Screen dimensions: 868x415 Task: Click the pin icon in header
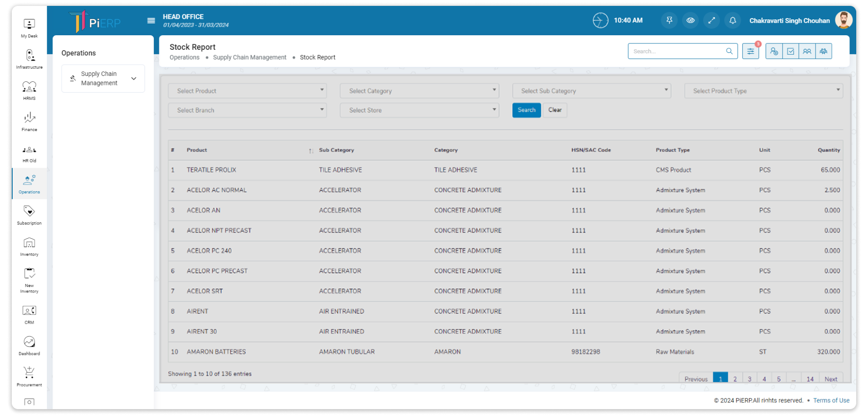(x=669, y=20)
